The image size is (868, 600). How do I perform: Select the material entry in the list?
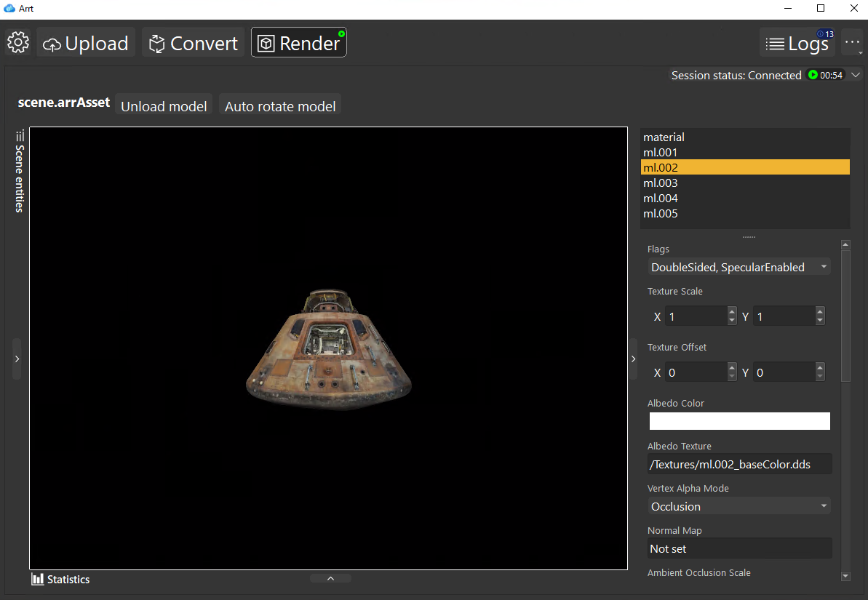745,137
